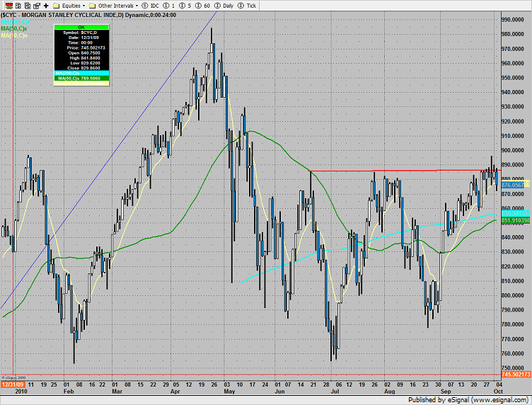Click the blue 876.0567 price label
The height and width of the screenshot is (405, 532).
click(513, 185)
